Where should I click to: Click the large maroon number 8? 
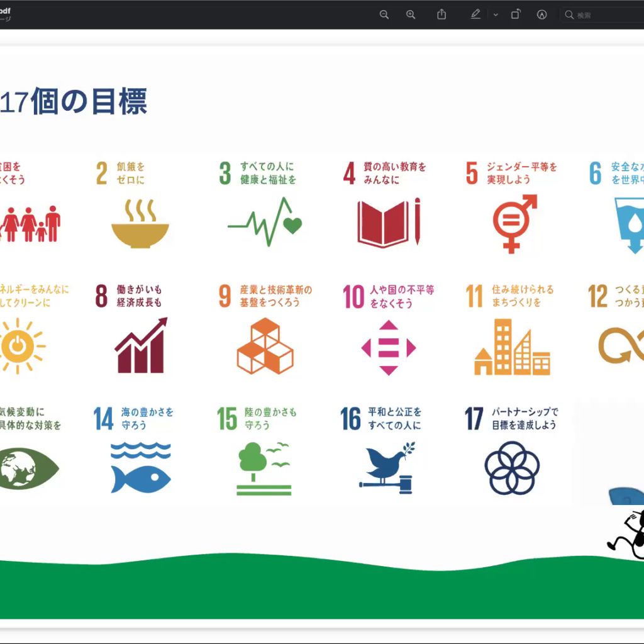(101, 296)
